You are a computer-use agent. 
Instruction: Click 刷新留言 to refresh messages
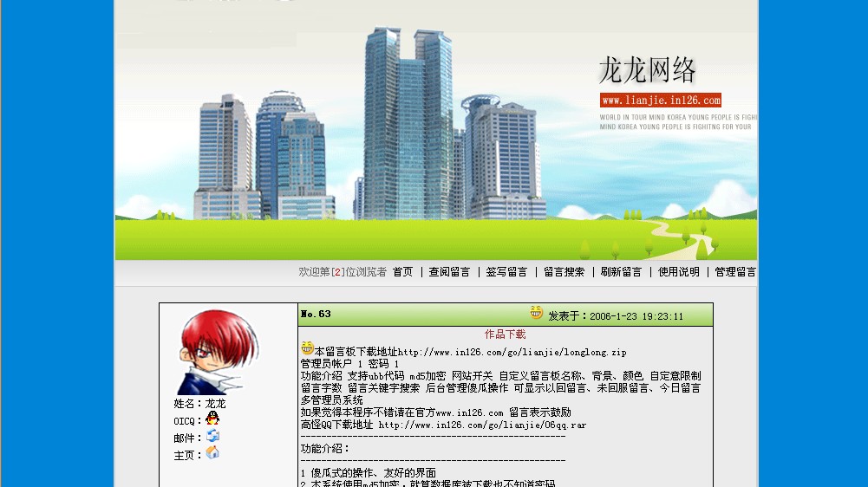pyautogui.click(x=621, y=272)
